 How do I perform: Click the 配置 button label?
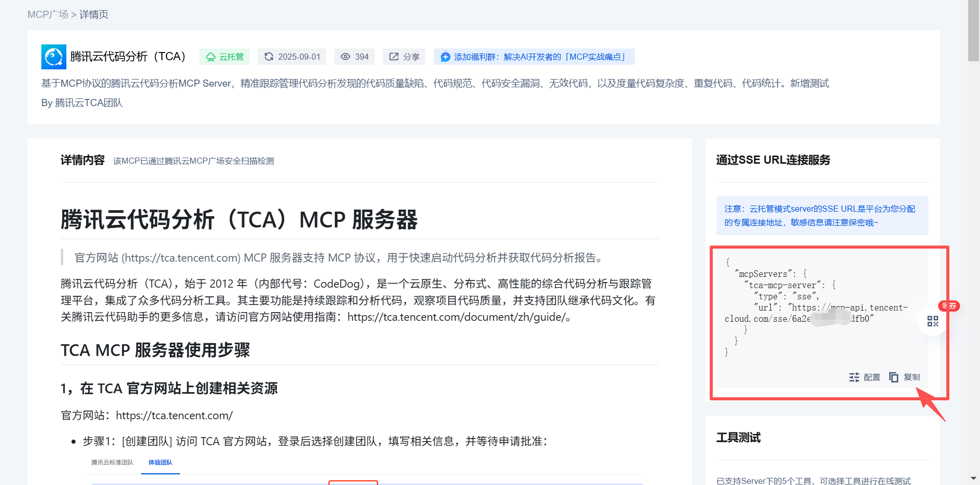click(x=872, y=377)
